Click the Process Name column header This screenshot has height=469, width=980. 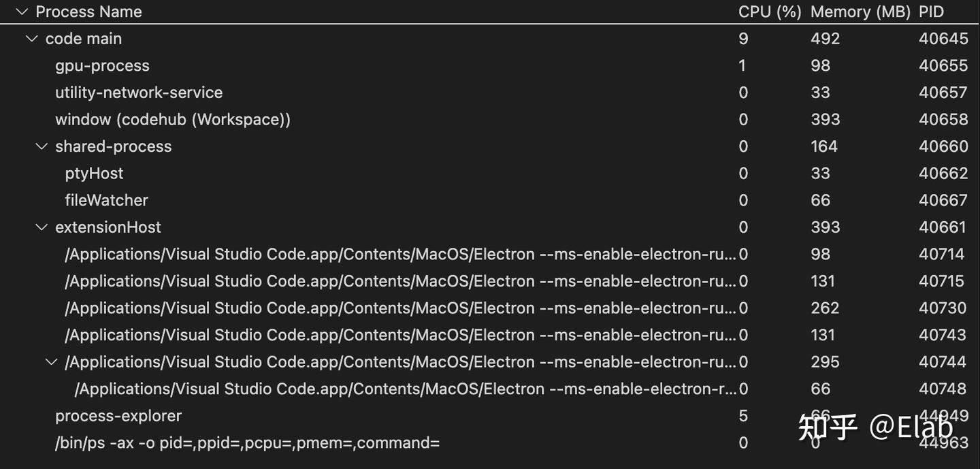tap(88, 11)
